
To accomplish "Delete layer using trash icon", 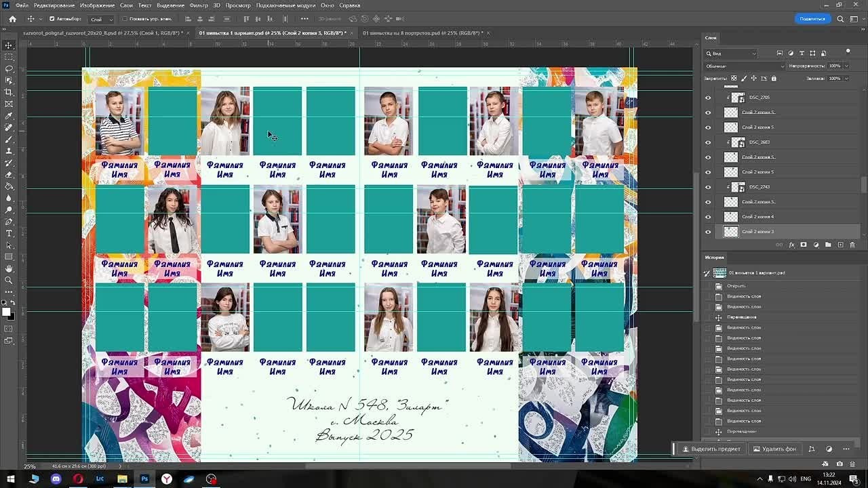I will click(852, 245).
